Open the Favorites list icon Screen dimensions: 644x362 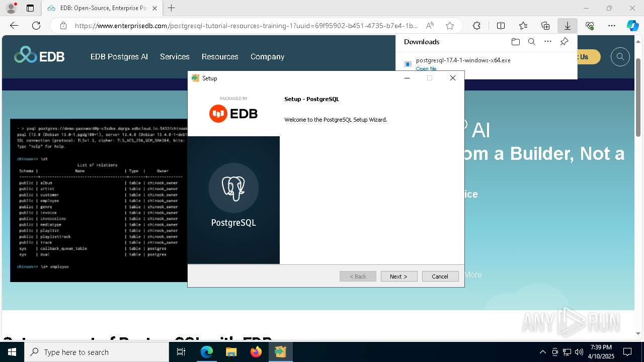[523, 26]
